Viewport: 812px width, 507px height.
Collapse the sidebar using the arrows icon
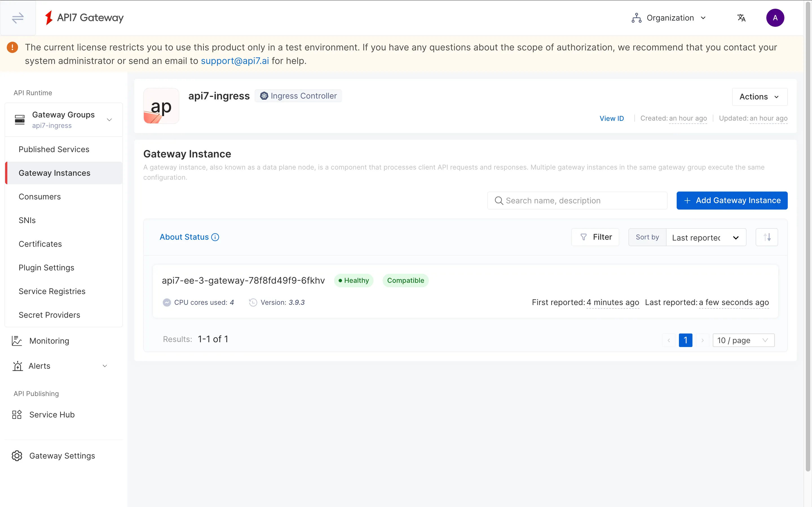pyautogui.click(x=18, y=18)
